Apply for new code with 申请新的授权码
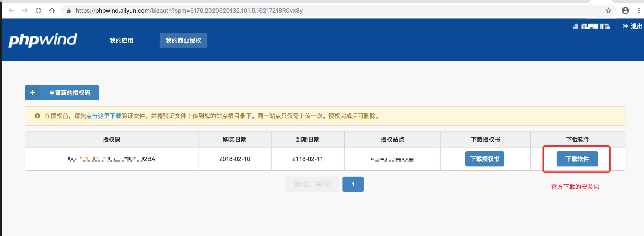This screenshot has height=236, width=644. coord(62,93)
